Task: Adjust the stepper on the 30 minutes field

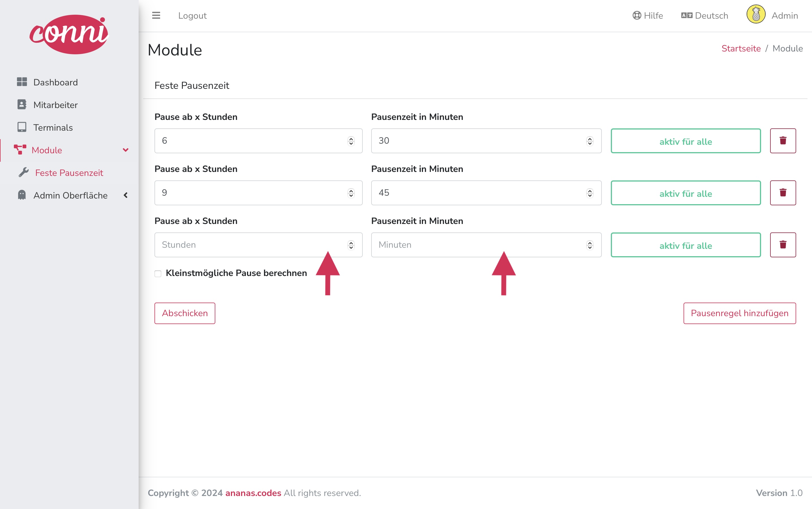Action: click(x=590, y=141)
